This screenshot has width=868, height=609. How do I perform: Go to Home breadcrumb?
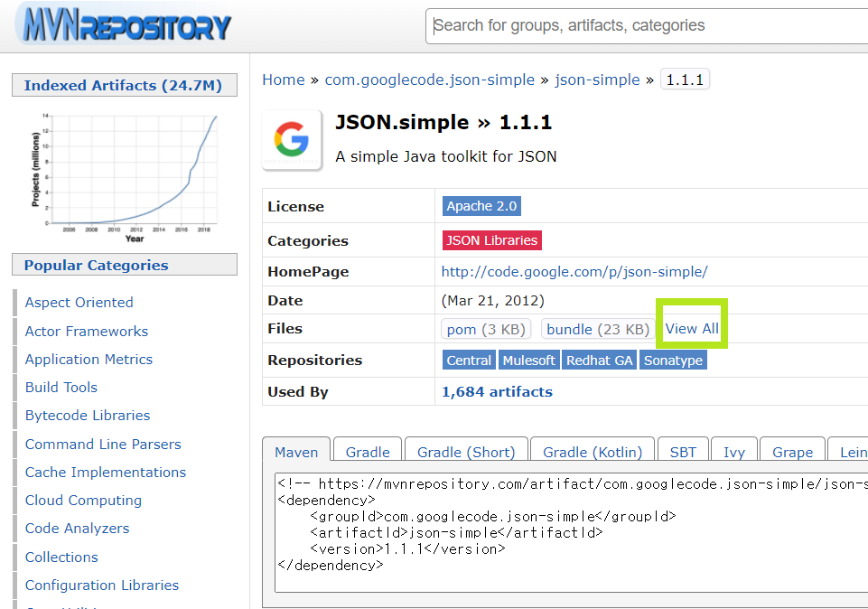[x=284, y=80]
